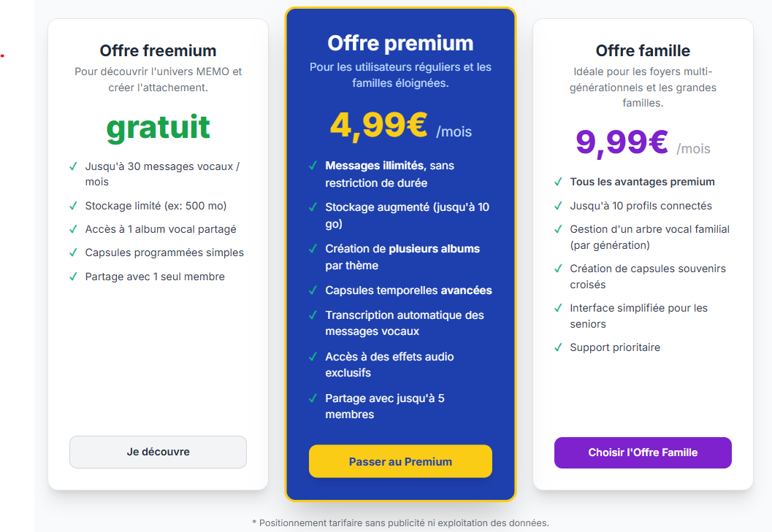Viewport: 772px width, 532px height.
Task: Click checkmark next to 'Accès à 1 album vocal partagé'
Action: (x=73, y=229)
